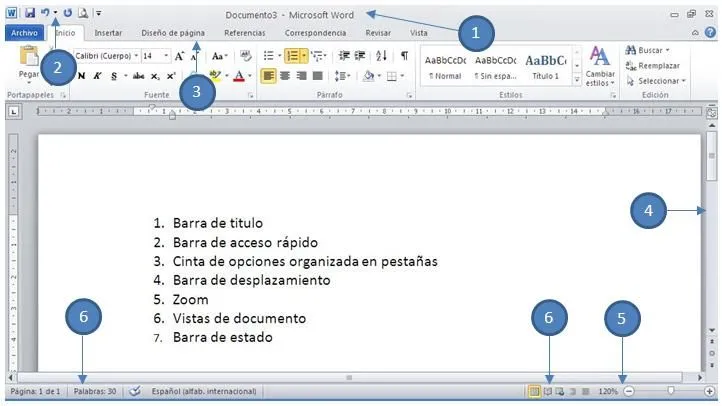
Task: Switch to the Correspondencia tab
Action: click(x=315, y=33)
